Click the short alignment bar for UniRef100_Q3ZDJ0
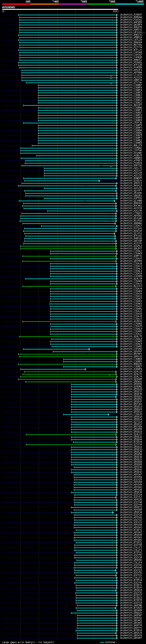 [62, 181]
